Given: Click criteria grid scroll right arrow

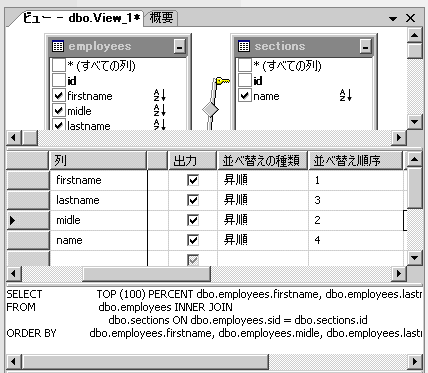Looking at the screenshot, I should (x=399, y=274).
